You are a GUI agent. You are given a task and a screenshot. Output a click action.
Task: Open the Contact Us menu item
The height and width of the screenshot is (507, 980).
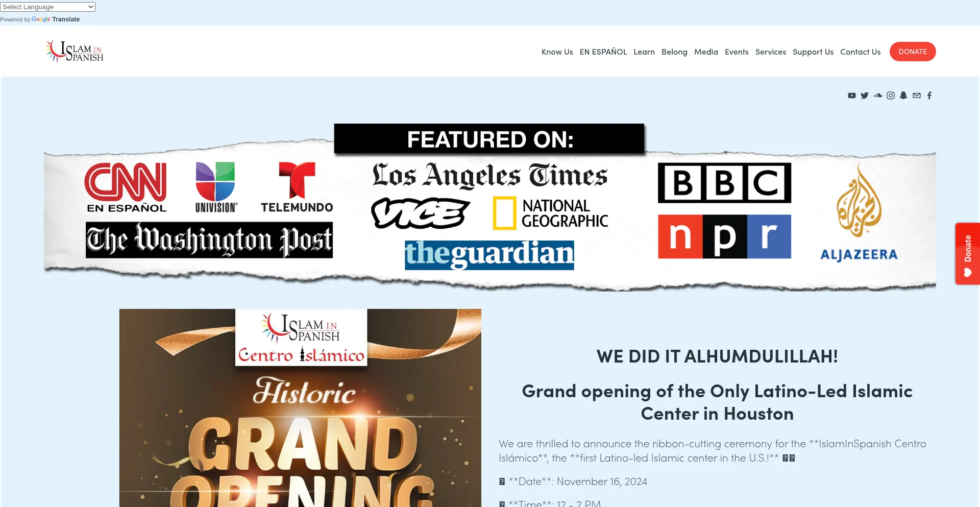point(861,52)
